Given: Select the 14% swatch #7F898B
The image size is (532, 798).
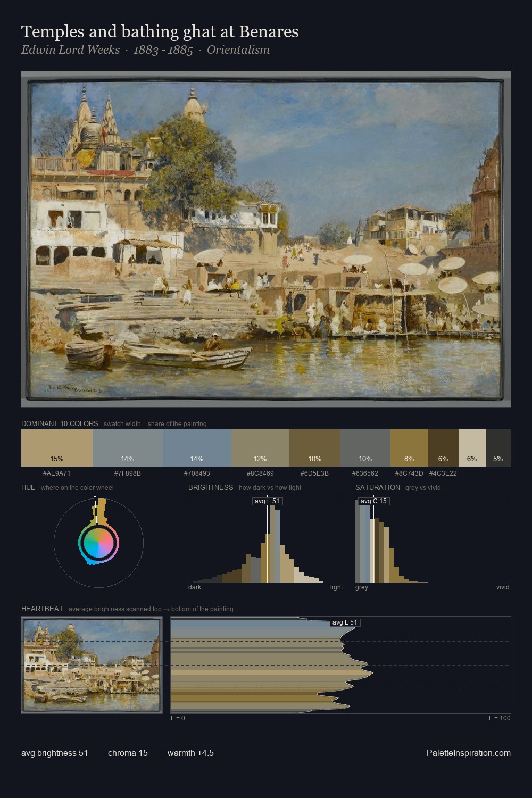Looking at the screenshot, I should pyautogui.click(x=128, y=447).
